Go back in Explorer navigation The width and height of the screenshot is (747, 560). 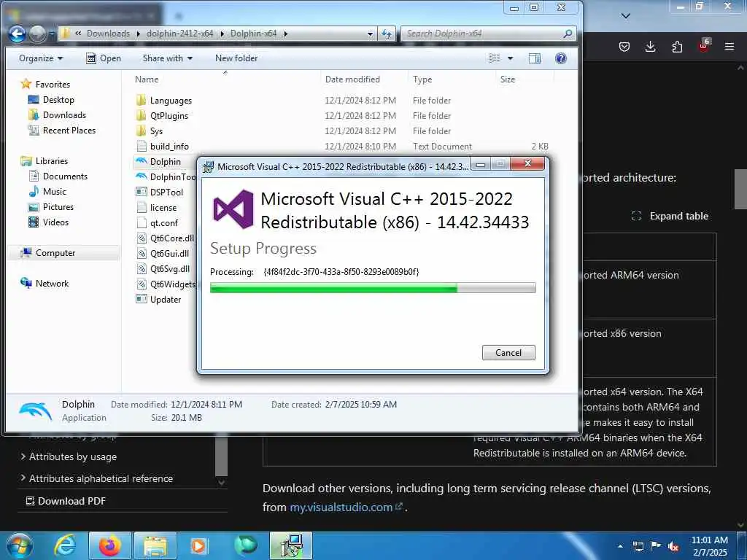click(18, 34)
